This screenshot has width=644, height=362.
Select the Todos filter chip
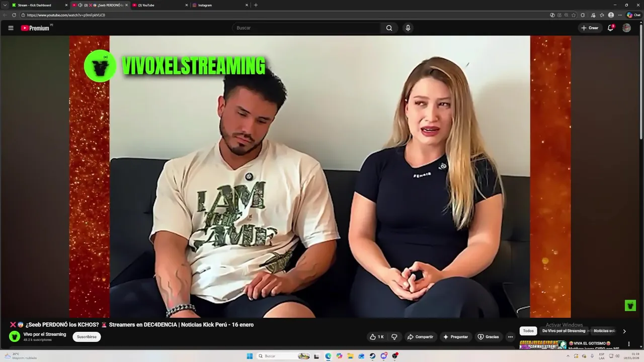coord(528,331)
